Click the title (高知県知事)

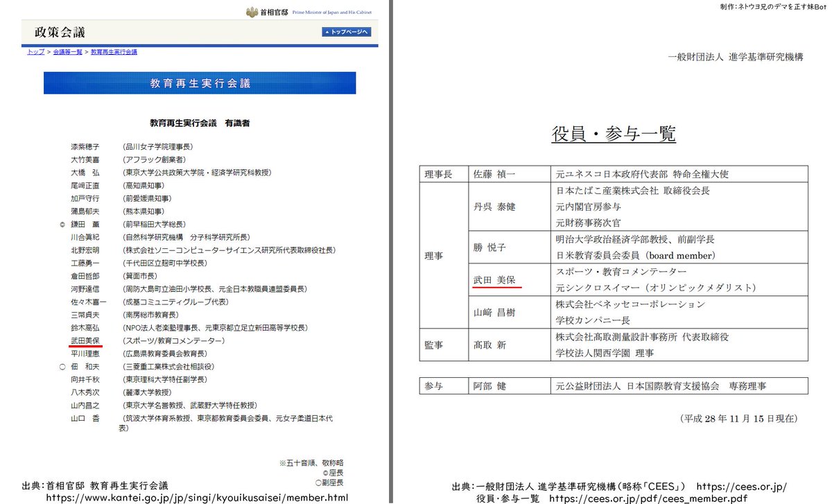(x=143, y=186)
